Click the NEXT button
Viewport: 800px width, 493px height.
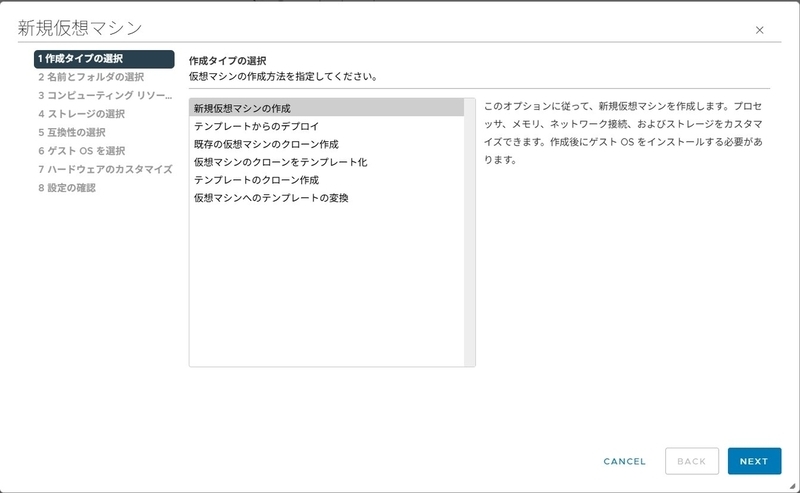[754, 461]
